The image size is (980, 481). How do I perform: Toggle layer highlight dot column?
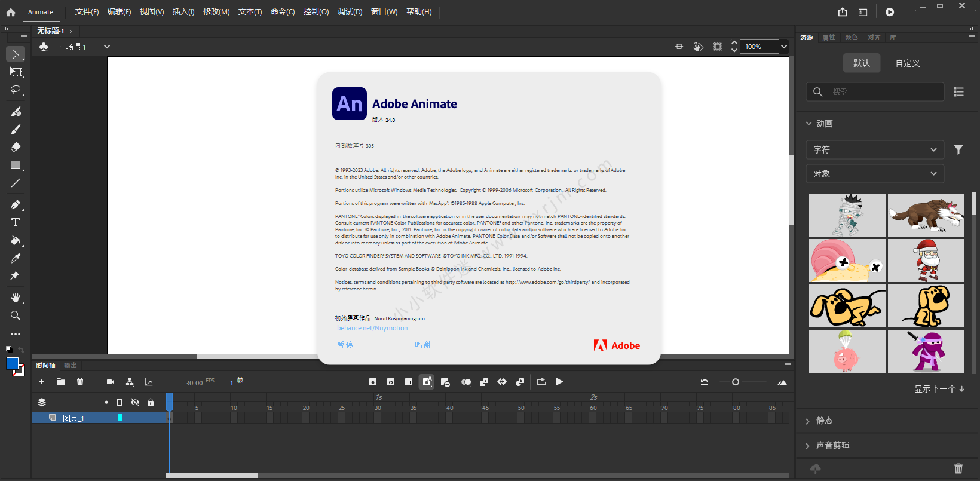click(106, 402)
